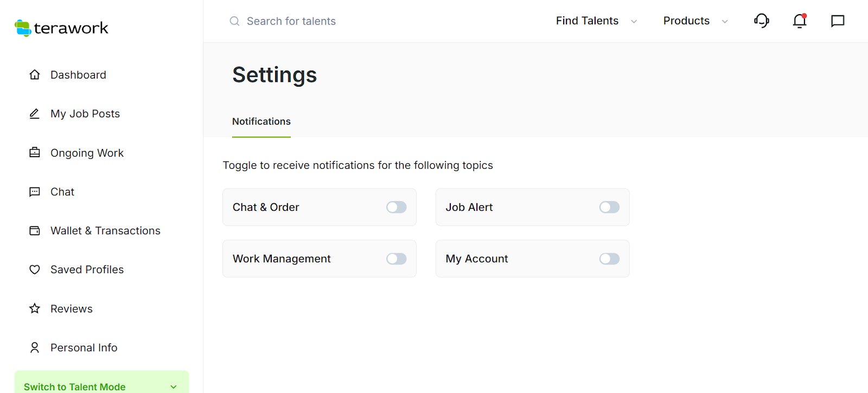Click the Dashboard home icon
This screenshot has width=868, height=393.
[35, 75]
